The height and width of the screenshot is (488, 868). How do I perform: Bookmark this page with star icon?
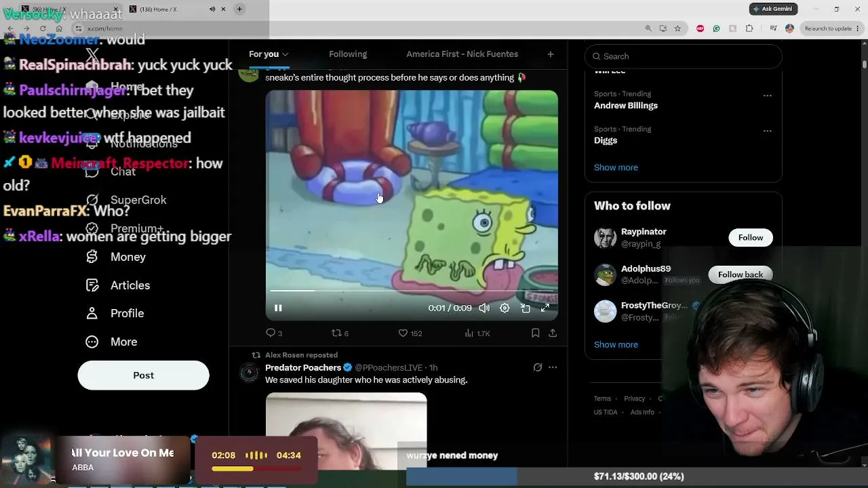tap(677, 28)
